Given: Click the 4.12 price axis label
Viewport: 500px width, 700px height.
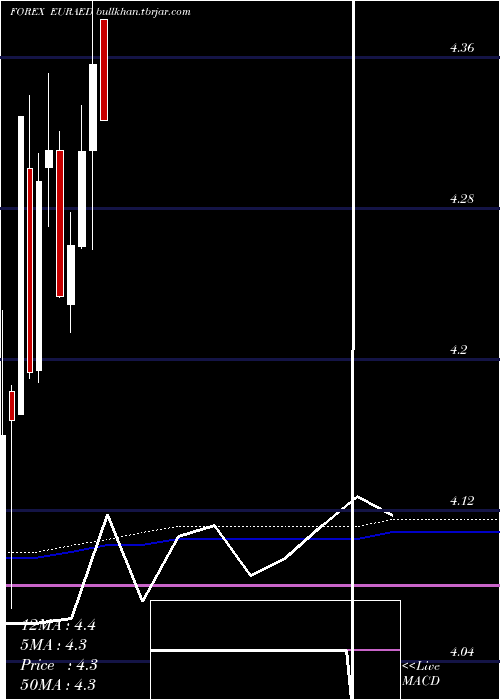Looking at the screenshot, I should click(462, 501).
